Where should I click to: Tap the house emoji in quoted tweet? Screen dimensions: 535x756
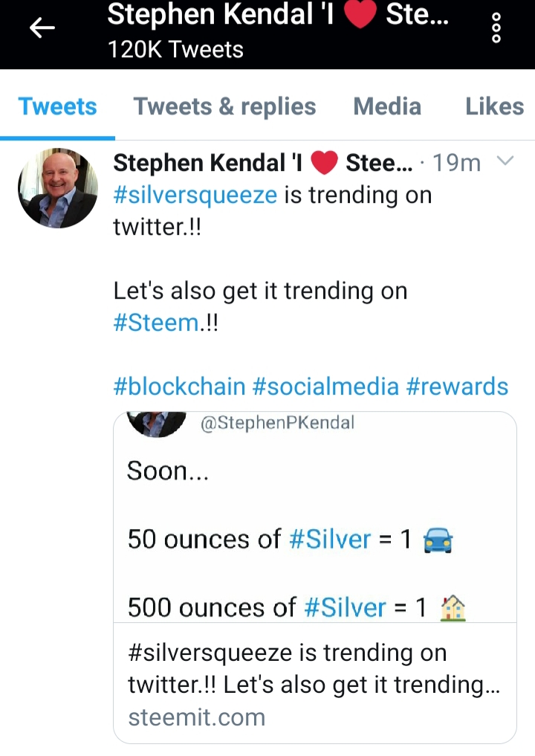(x=453, y=607)
